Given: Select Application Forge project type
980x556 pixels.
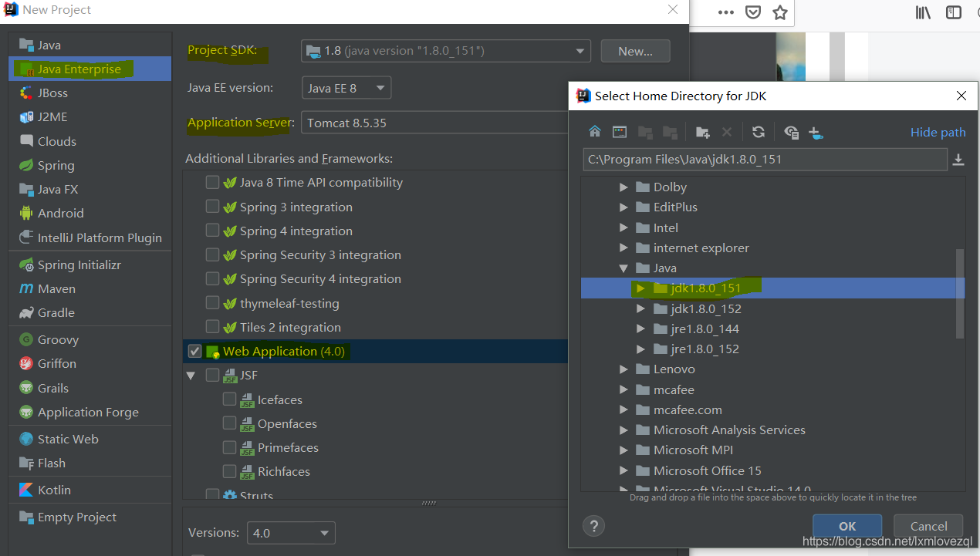Looking at the screenshot, I should click(x=90, y=412).
